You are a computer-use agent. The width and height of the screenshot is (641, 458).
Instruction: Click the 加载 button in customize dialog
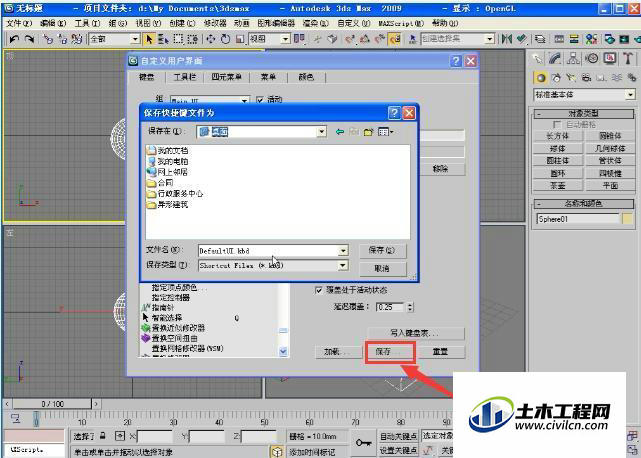pyautogui.click(x=338, y=351)
